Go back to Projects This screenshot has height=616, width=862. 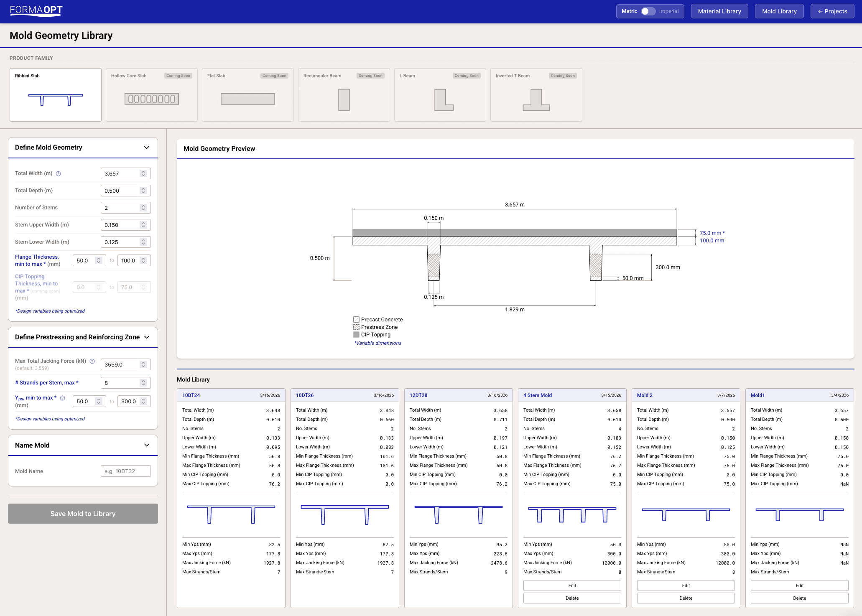[832, 11]
